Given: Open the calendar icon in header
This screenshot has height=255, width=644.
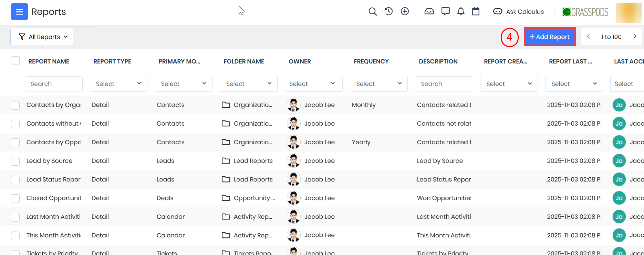Looking at the screenshot, I should pyautogui.click(x=476, y=11).
